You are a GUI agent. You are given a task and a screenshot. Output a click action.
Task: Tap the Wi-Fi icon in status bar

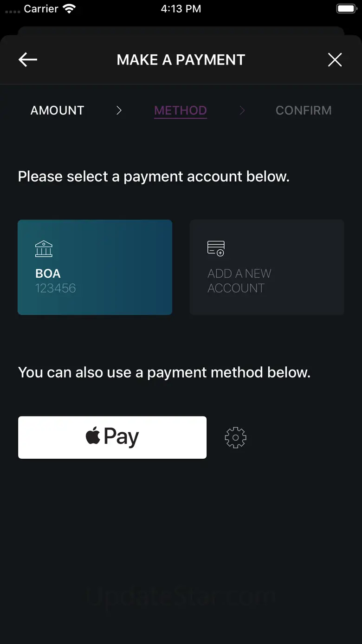[69, 9]
